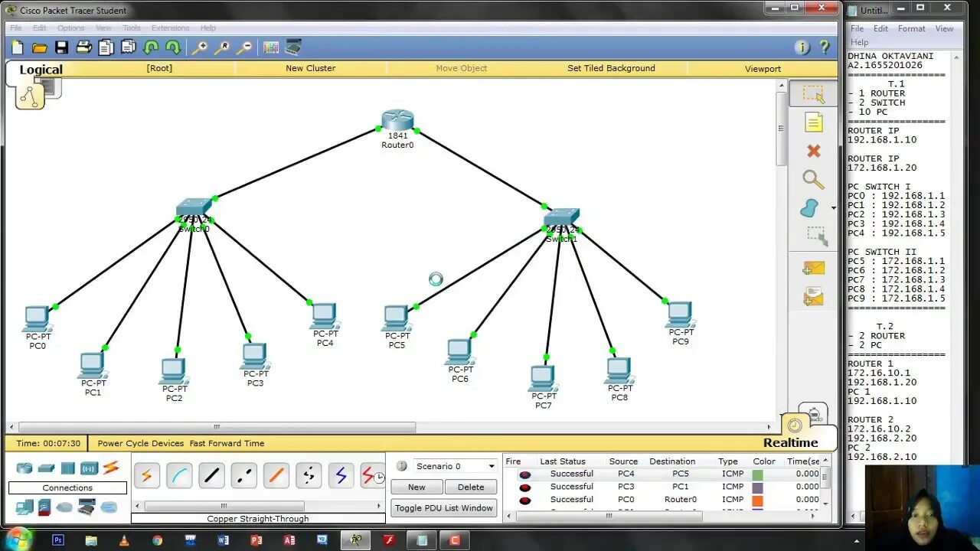The image size is (980, 551).
Task: Select Router0 on the canvas
Action: 397,121
